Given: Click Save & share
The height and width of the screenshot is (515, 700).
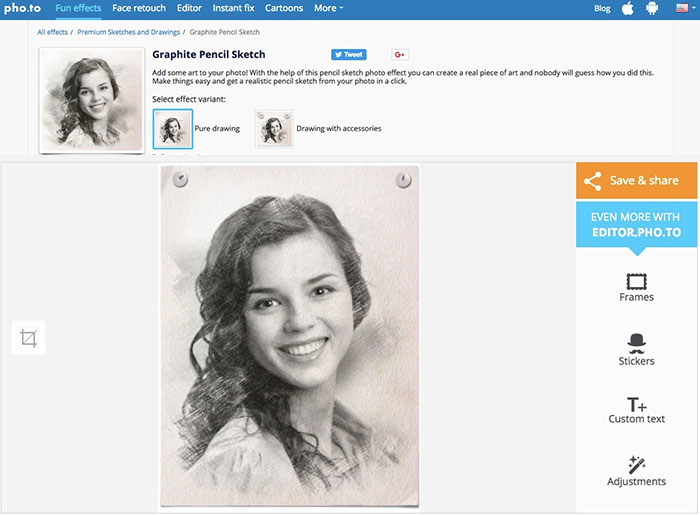Looking at the screenshot, I should (636, 180).
